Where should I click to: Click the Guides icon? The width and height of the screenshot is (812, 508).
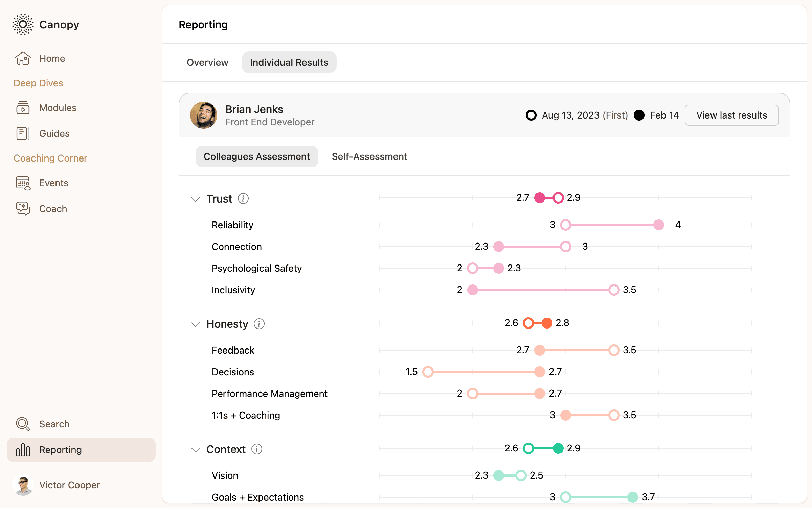(23, 133)
